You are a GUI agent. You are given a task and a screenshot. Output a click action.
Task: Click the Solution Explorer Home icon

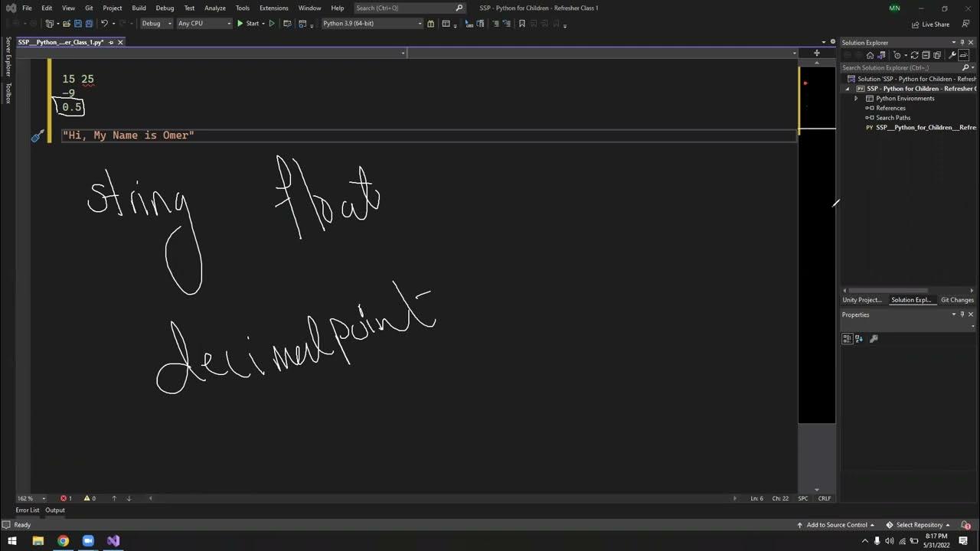[870, 55]
